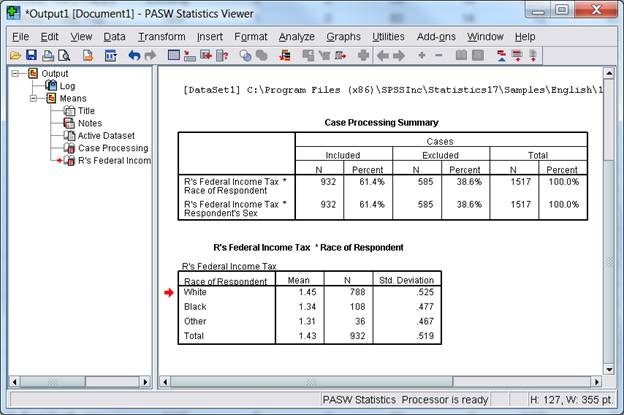
Task: Open the Transform menu
Action: [x=162, y=37]
